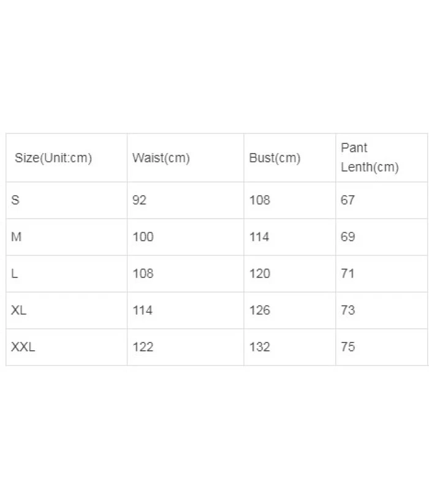Viewport: 429px width, 504px height.
Task: Click the Size(Unit:cm) column header
Action: 53,158
